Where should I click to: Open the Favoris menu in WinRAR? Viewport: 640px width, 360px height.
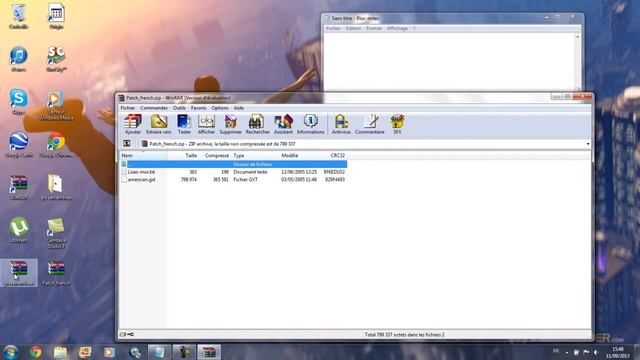(x=198, y=108)
